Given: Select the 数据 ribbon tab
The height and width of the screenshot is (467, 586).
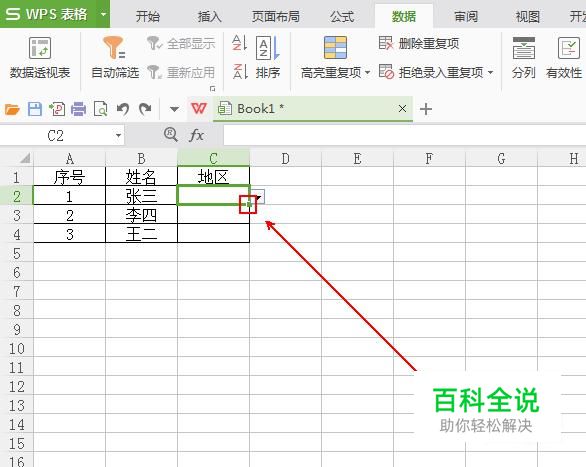Looking at the screenshot, I should point(404,16).
